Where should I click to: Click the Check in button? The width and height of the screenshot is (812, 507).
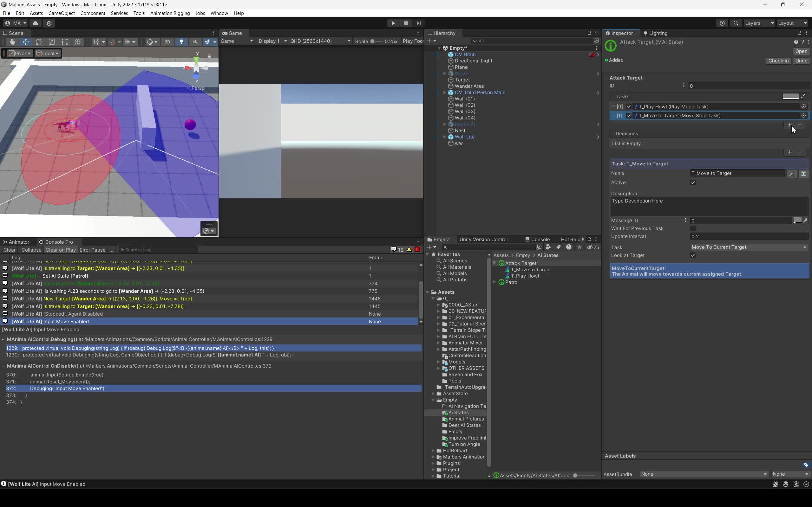778,61
